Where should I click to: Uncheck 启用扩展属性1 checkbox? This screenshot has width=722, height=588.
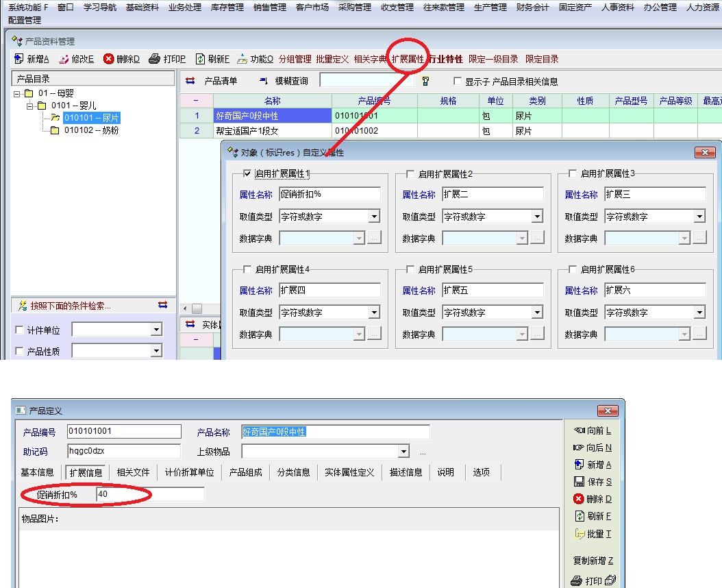coord(247,174)
